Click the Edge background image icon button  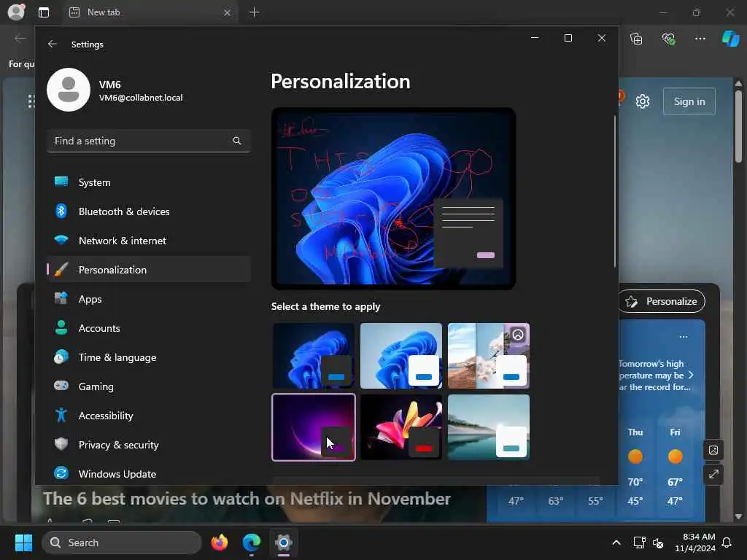pyautogui.click(x=713, y=450)
